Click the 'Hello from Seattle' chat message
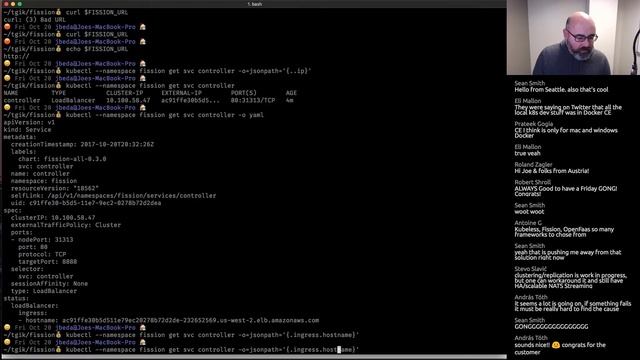This screenshot has height=360, width=640. pos(561,90)
